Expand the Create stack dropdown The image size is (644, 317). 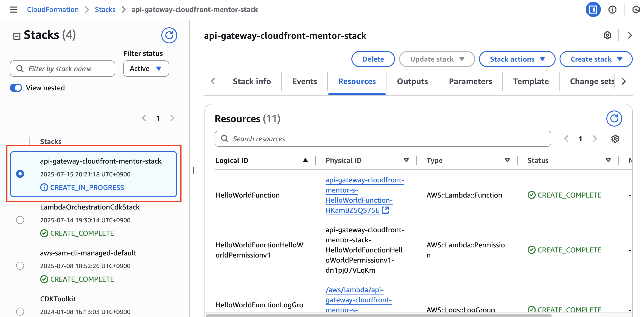coord(596,59)
